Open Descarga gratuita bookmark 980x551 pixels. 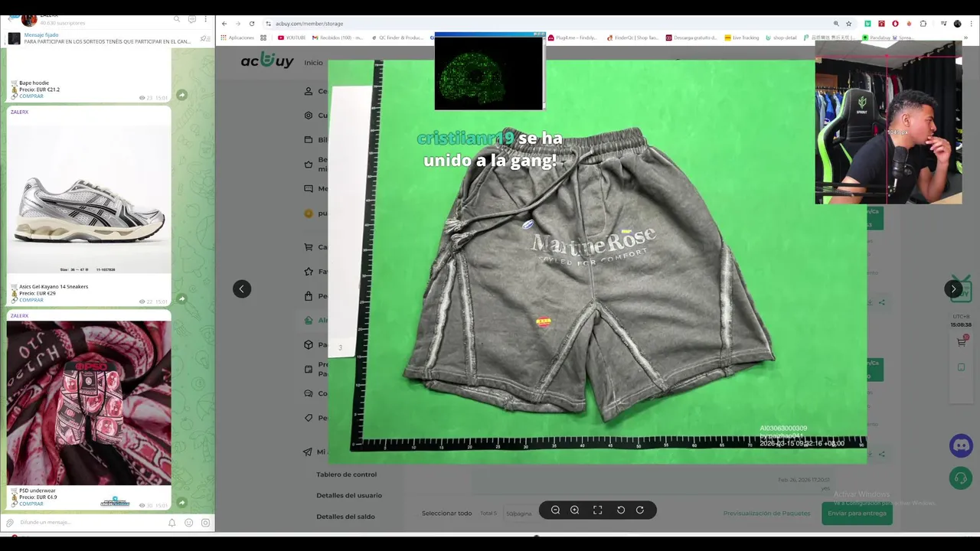pos(691,37)
